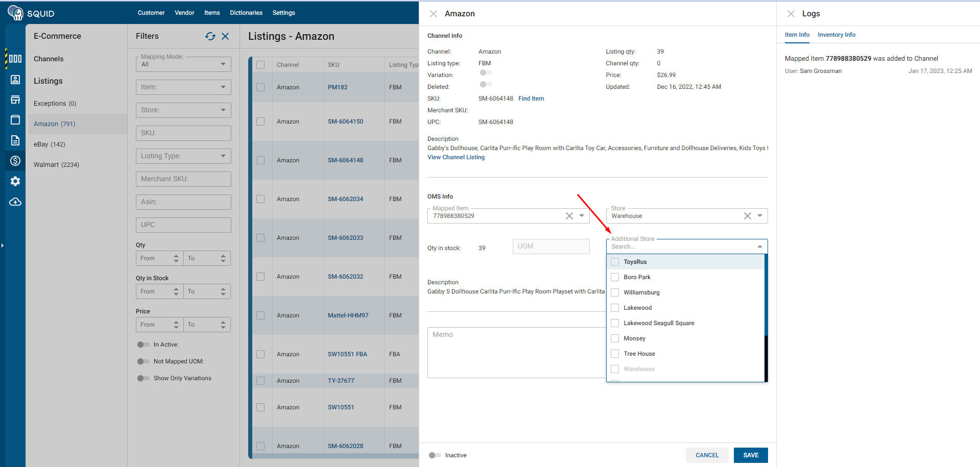Expand the Mapped Item dropdown arrow
The height and width of the screenshot is (467, 980).
tap(582, 216)
